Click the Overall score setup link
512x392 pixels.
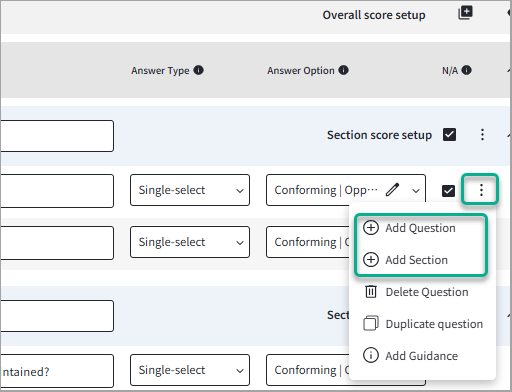point(374,15)
